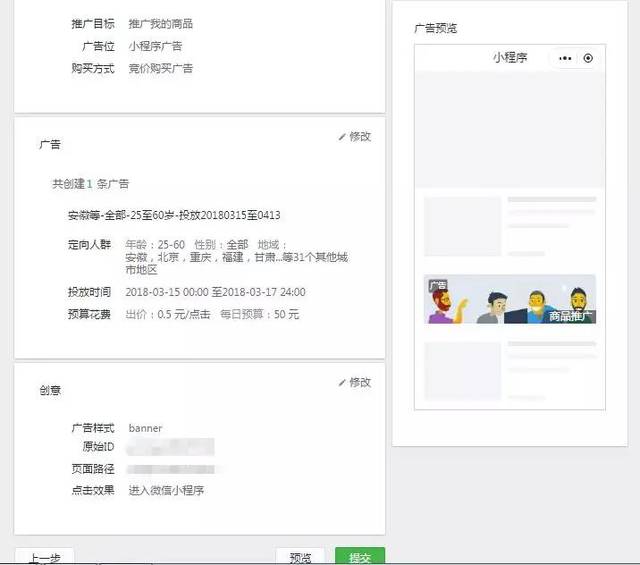Viewport: 640px width, 565px height.
Task: Click the green 提交 submit button
Action: click(360, 556)
